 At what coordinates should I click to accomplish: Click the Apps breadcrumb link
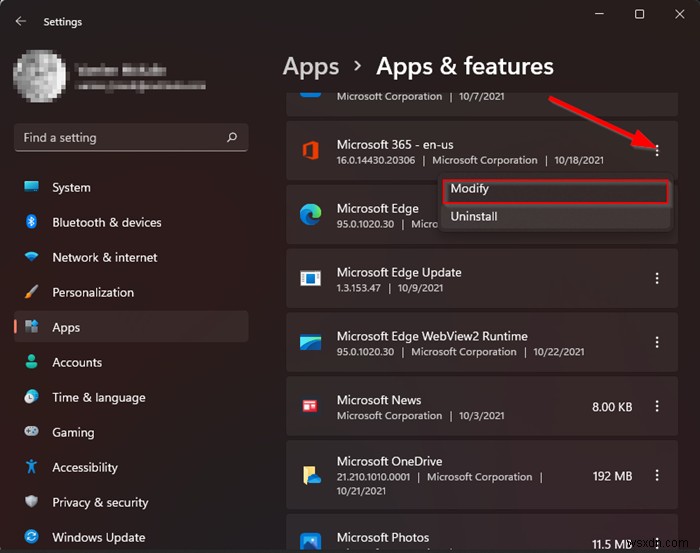311,66
